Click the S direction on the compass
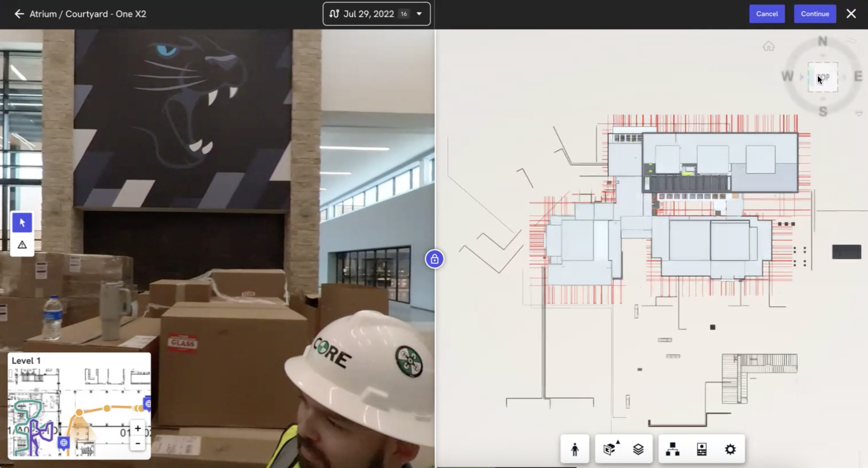The height and width of the screenshot is (468, 868). 823,112
